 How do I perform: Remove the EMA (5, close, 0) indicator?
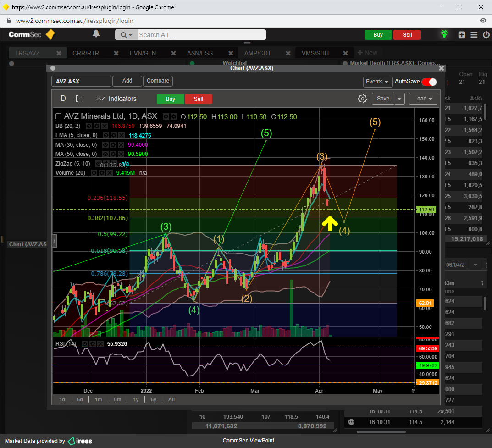[121, 136]
